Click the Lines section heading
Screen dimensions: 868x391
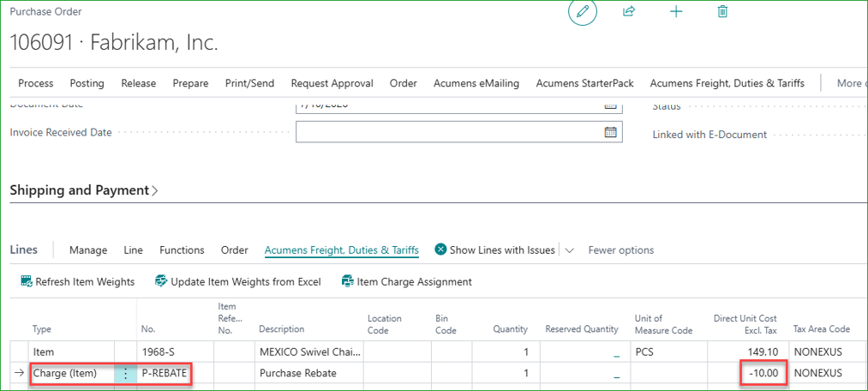24,250
